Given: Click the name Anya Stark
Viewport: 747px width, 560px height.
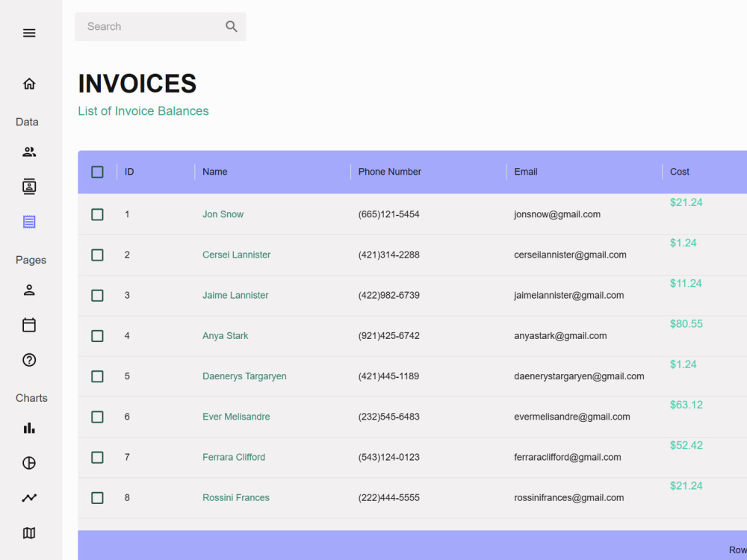Looking at the screenshot, I should tap(226, 336).
